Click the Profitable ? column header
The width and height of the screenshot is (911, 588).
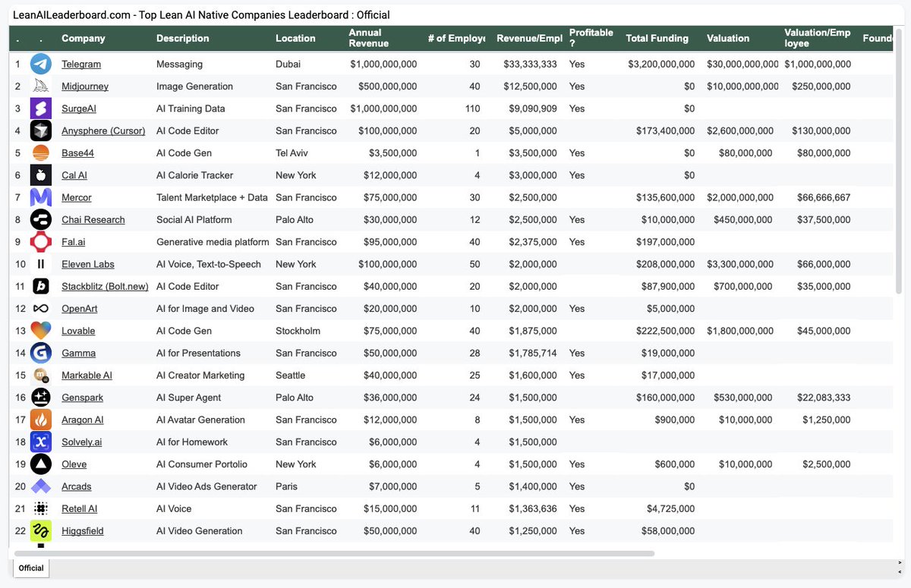coord(591,38)
